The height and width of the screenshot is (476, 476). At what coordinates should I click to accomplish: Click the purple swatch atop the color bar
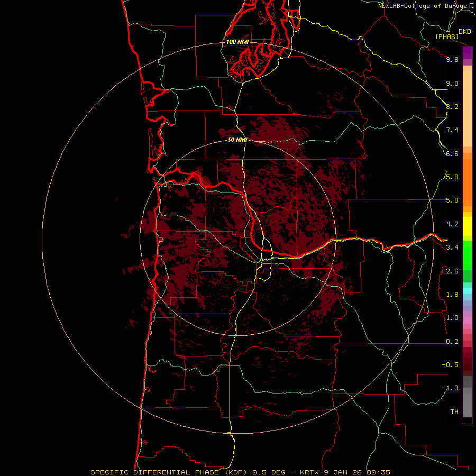coord(467,53)
